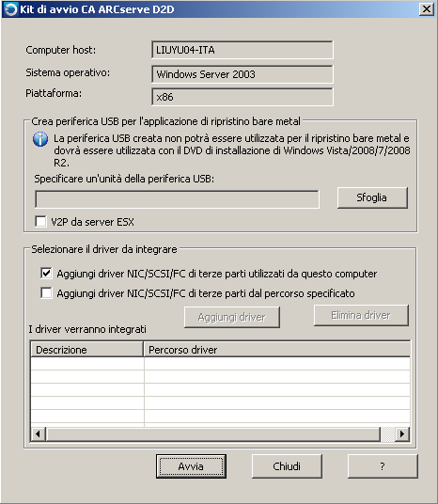Click the driver list right scroll arrow
Image resolution: width=438 pixels, height=504 pixels.
click(402, 433)
